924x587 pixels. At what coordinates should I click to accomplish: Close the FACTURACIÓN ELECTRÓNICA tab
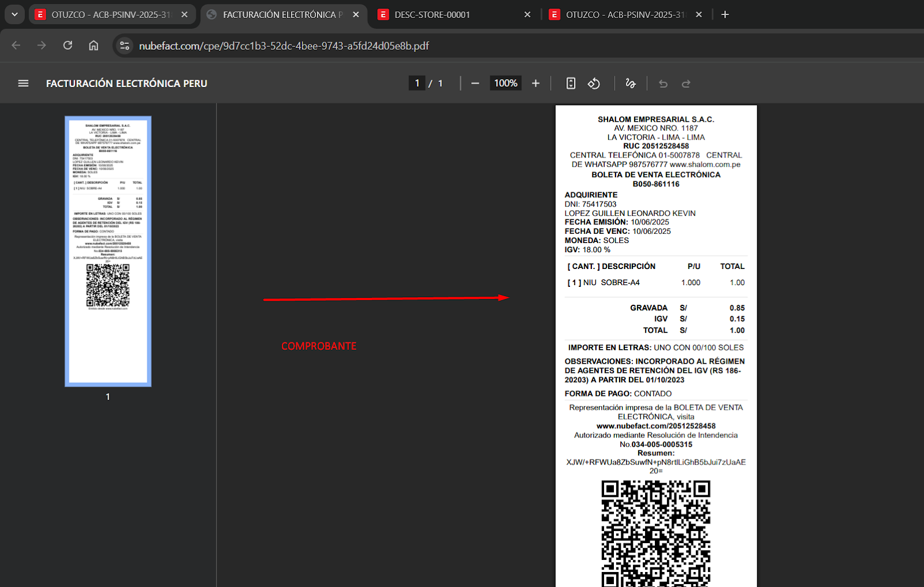tap(356, 14)
